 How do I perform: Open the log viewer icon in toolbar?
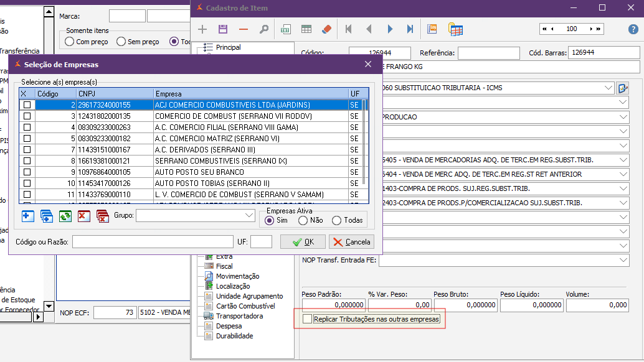tap(432, 29)
